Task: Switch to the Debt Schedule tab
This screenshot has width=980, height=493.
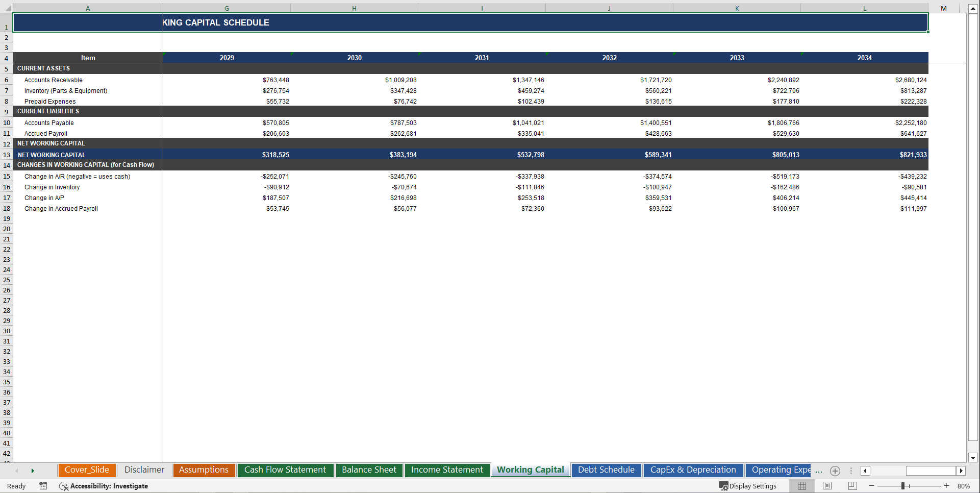Action: pos(606,470)
